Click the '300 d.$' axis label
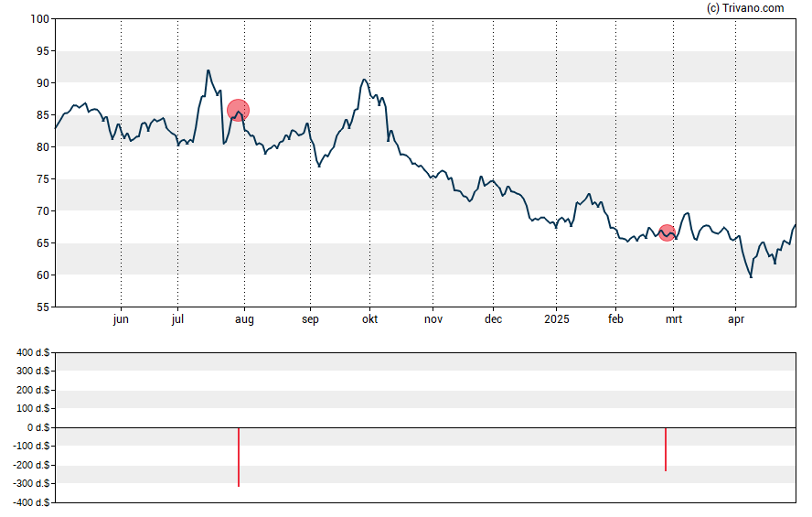Screen dimensions: 812x517 [x=33, y=371]
